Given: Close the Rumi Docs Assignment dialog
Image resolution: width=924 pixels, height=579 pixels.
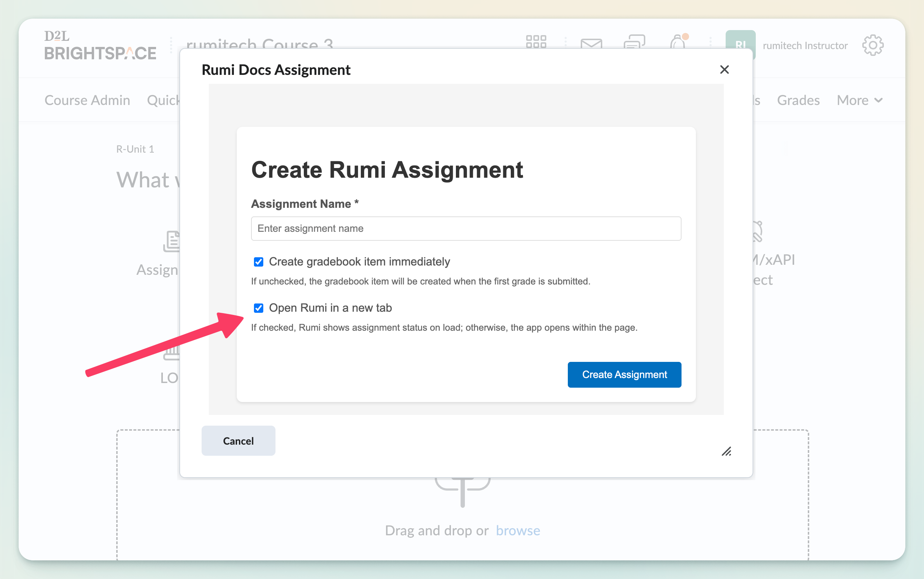Looking at the screenshot, I should (724, 70).
